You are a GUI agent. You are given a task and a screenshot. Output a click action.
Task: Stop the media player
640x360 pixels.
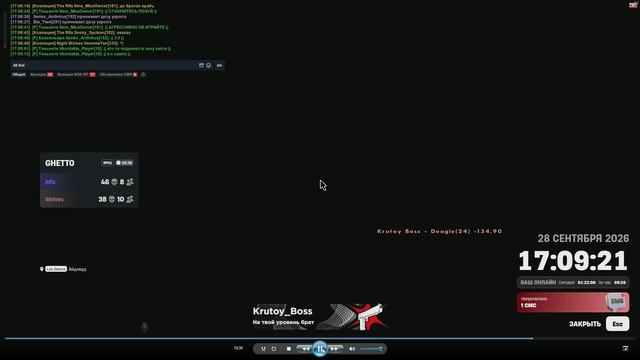pos(289,349)
